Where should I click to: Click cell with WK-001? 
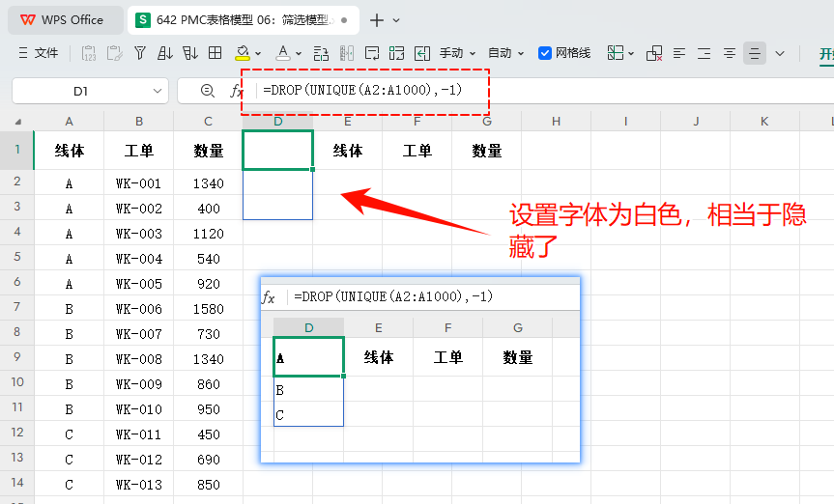tap(139, 183)
